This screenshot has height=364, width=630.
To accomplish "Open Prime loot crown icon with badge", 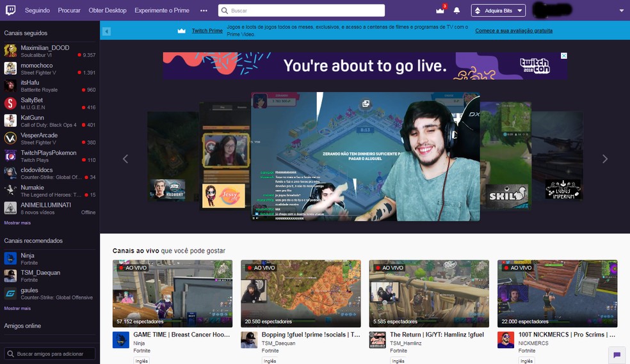I will (440, 10).
